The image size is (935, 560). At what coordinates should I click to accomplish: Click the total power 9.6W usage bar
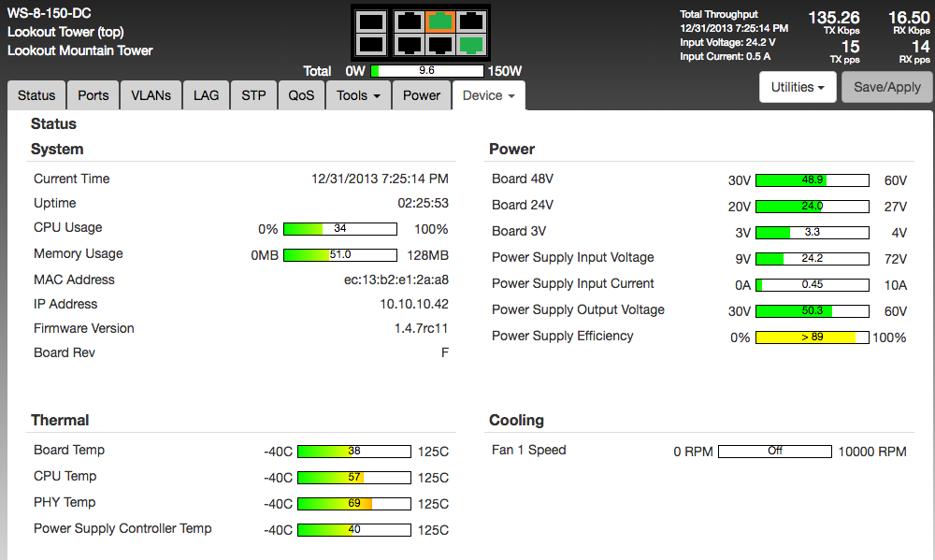click(x=427, y=71)
